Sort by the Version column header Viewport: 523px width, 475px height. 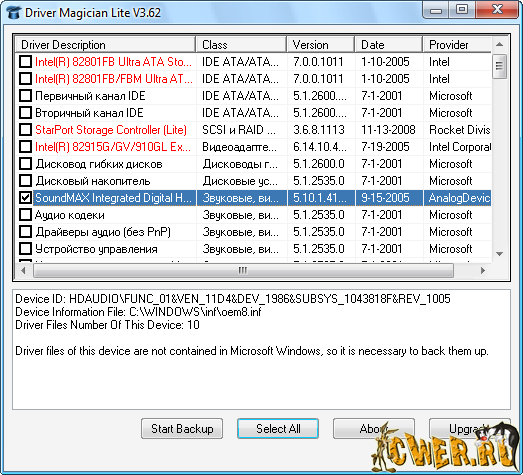tap(321, 45)
